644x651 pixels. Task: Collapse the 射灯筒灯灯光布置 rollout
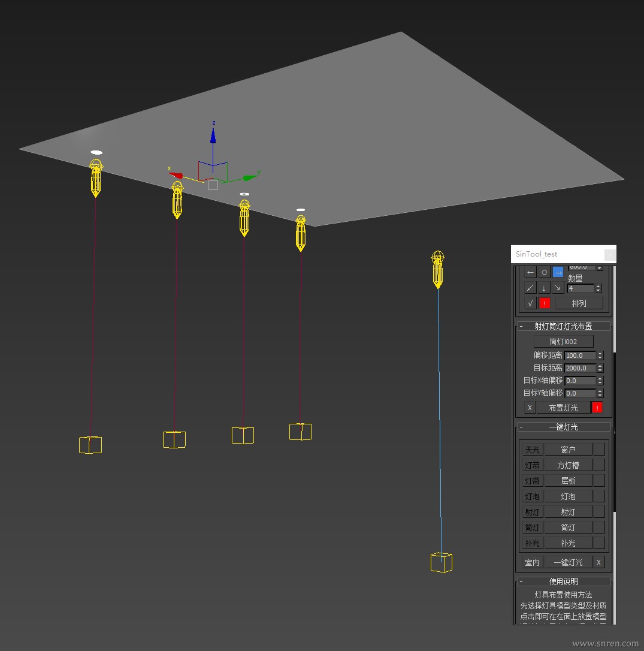pyautogui.click(x=564, y=326)
